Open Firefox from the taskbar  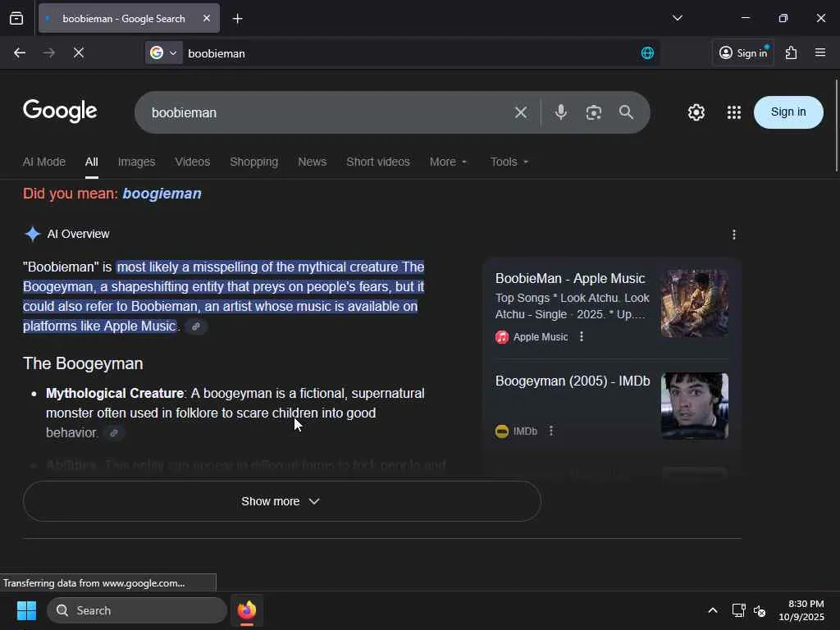coord(247,610)
